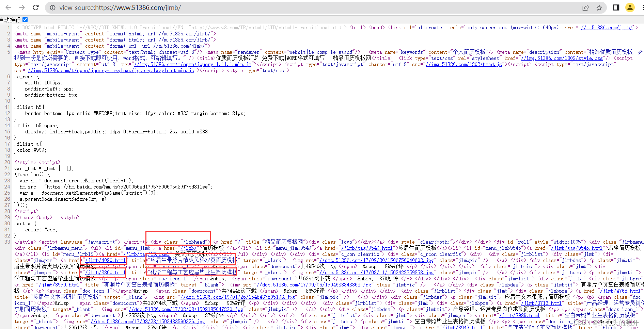Click the .fllist h5 span selector

pyautogui.click(x=35, y=126)
